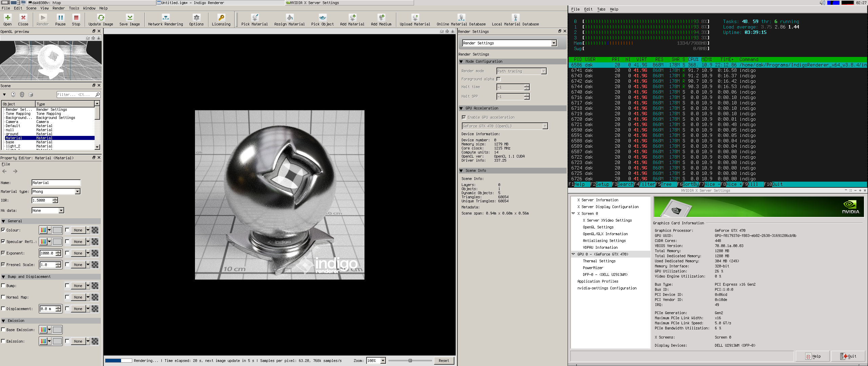Screen dimensions: 868x366
Task: Click the Colour swatch box
Action: click(57, 230)
